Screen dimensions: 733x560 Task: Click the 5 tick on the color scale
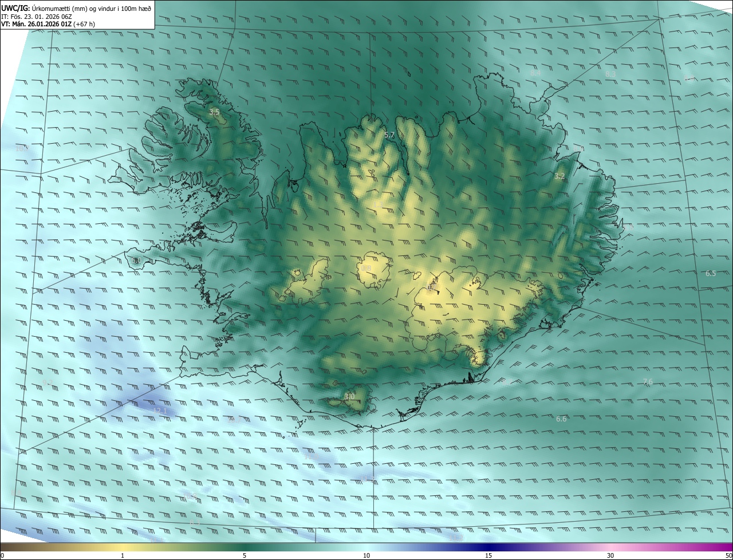(245, 555)
